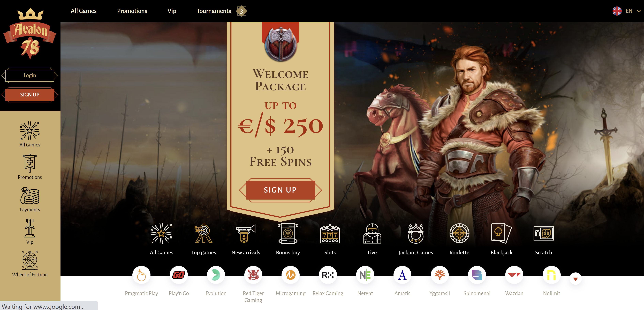Open the Slots 777 category icon
Viewport: 644px width, 310px height.
pyautogui.click(x=330, y=233)
